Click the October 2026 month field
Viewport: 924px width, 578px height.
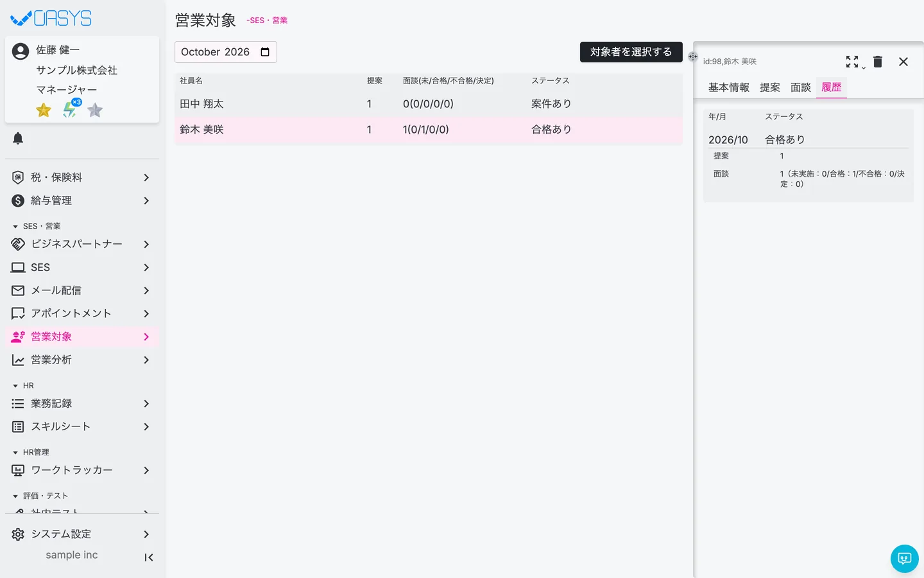tap(226, 52)
